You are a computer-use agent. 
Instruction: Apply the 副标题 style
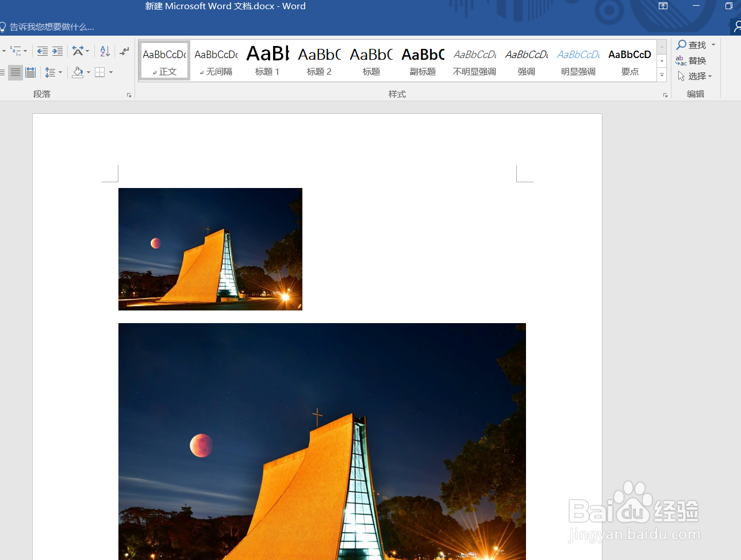[423, 60]
